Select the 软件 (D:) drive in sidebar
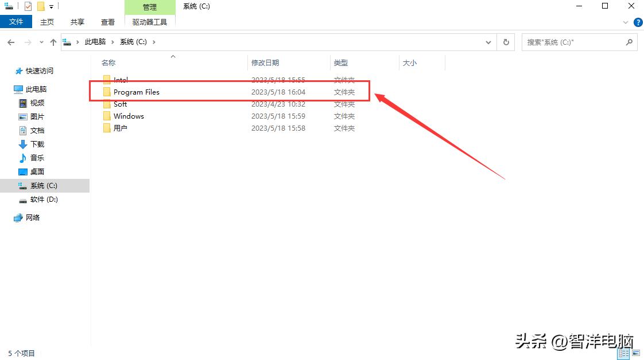The height and width of the screenshot is (360, 644). [x=40, y=199]
